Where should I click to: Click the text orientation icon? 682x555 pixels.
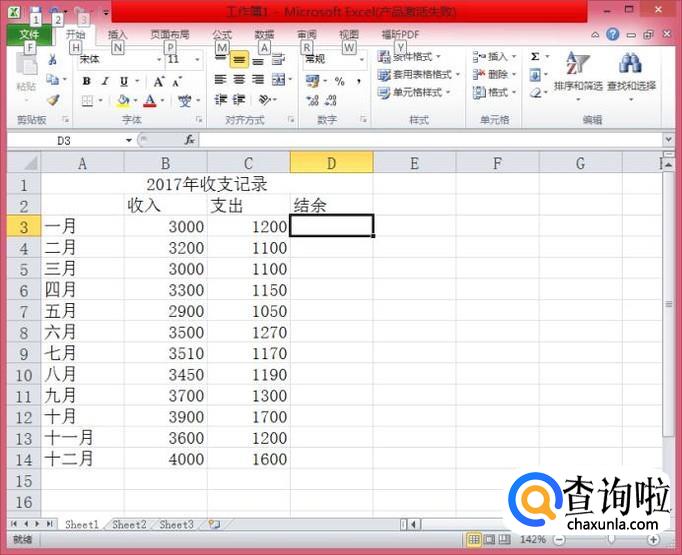(x=265, y=100)
